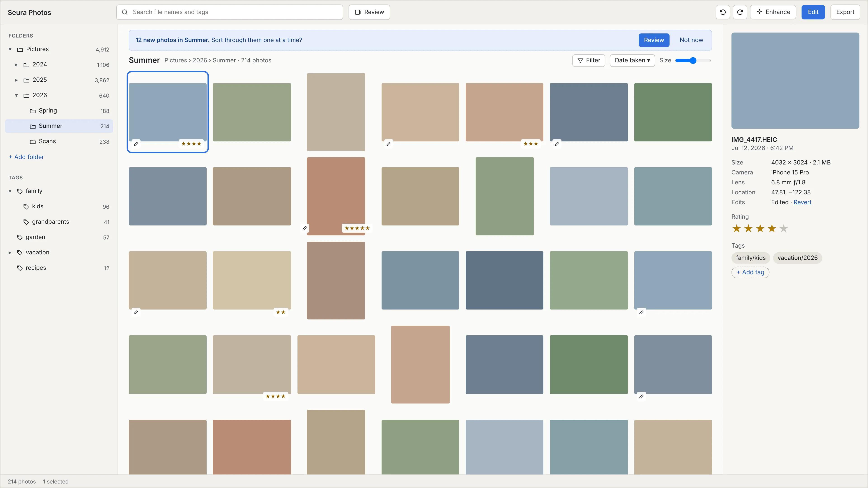Click the vacation/2026 tag chip
Screen dimensions: 868x488
(797, 258)
